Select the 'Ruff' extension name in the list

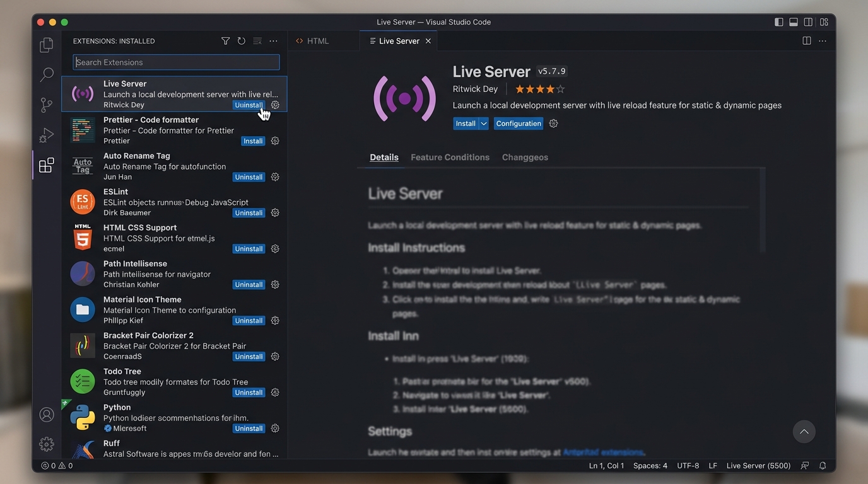[x=112, y=443]
